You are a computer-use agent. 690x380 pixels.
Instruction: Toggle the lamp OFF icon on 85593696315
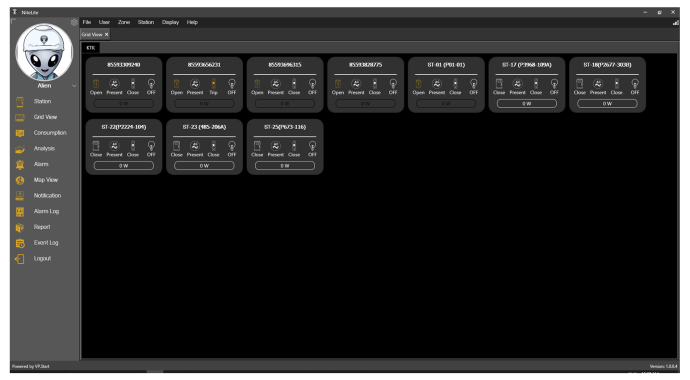pos(312,84)
